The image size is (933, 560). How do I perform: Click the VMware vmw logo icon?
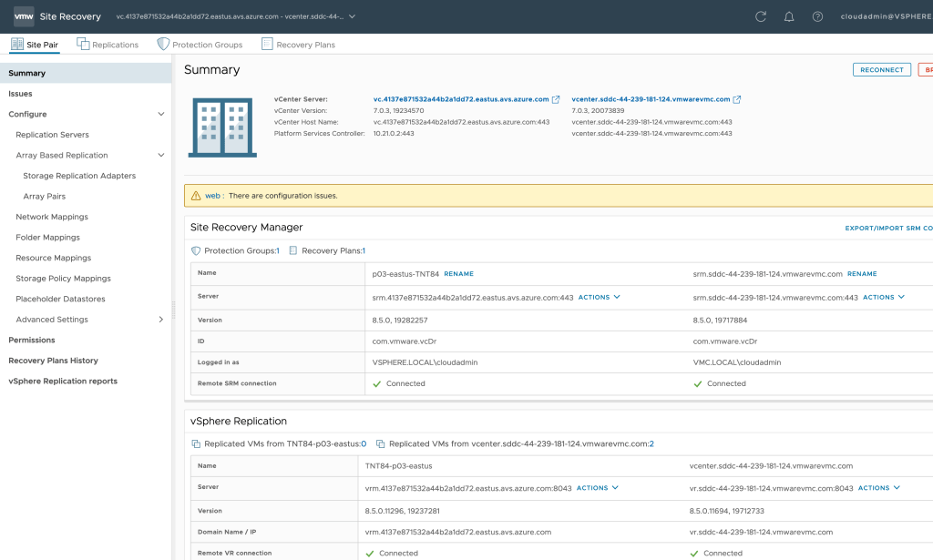tap(24, 16)
